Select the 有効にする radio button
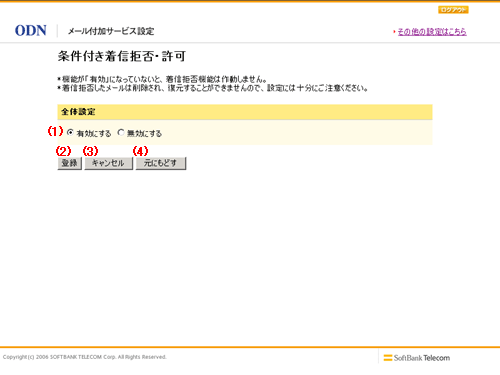Image resolution: width=500 pixels, height=375 pixels. tap(70, 133)
